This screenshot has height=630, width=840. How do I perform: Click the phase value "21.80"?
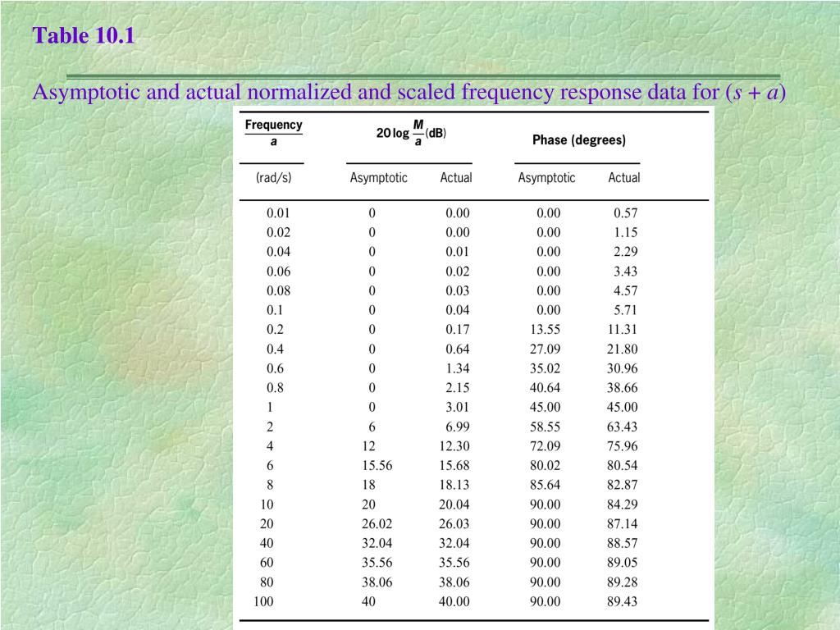point(623,349)
